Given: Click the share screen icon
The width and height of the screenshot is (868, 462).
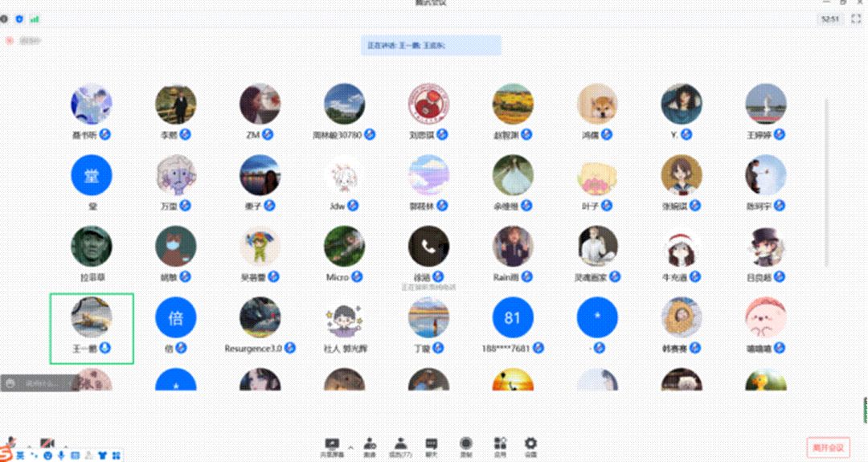Looking at the screenshot, I should pos(331,444).
